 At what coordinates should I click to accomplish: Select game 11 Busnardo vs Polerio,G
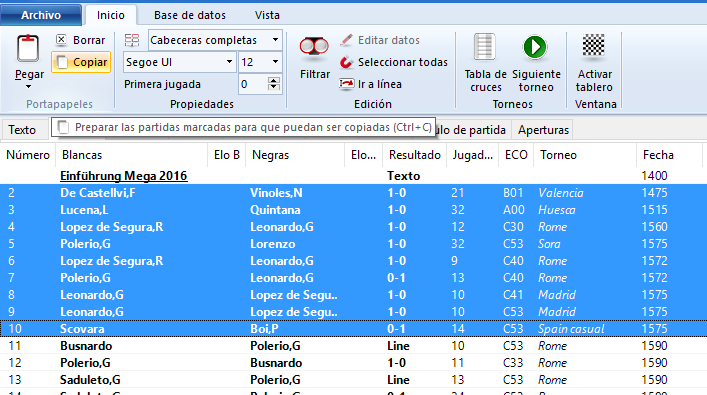pos(354,346)
